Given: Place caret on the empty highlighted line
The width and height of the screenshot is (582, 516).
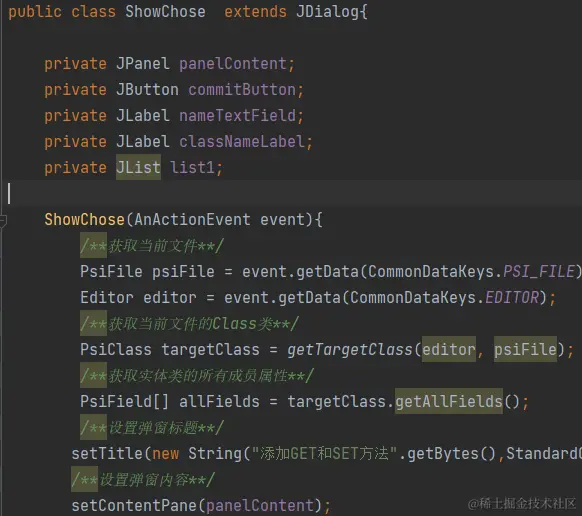Looking at the screenshot, I should tap(291, 193).
